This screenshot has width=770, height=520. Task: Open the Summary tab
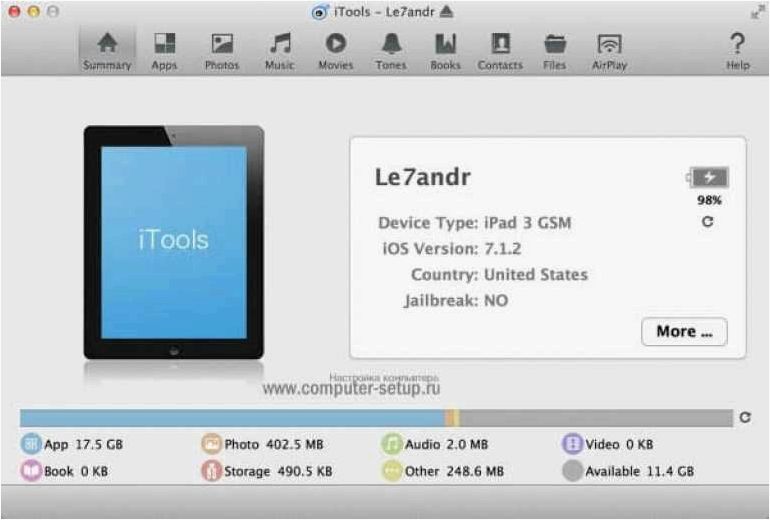pos(107,52)
